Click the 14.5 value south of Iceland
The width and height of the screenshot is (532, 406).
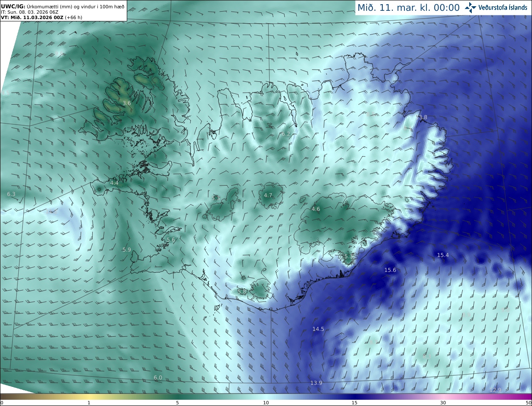[318, 329]
